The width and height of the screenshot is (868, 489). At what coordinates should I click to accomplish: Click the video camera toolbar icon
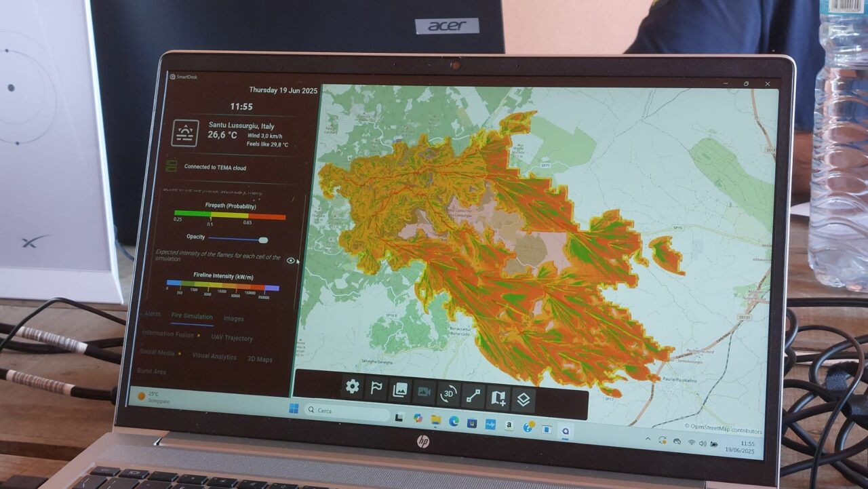[x=424, y=392]
